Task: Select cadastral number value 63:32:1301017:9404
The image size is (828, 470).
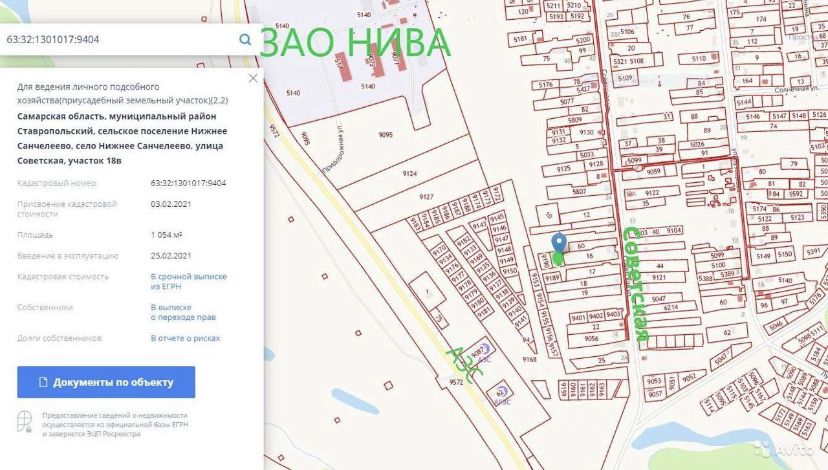Action: (189, 183)
